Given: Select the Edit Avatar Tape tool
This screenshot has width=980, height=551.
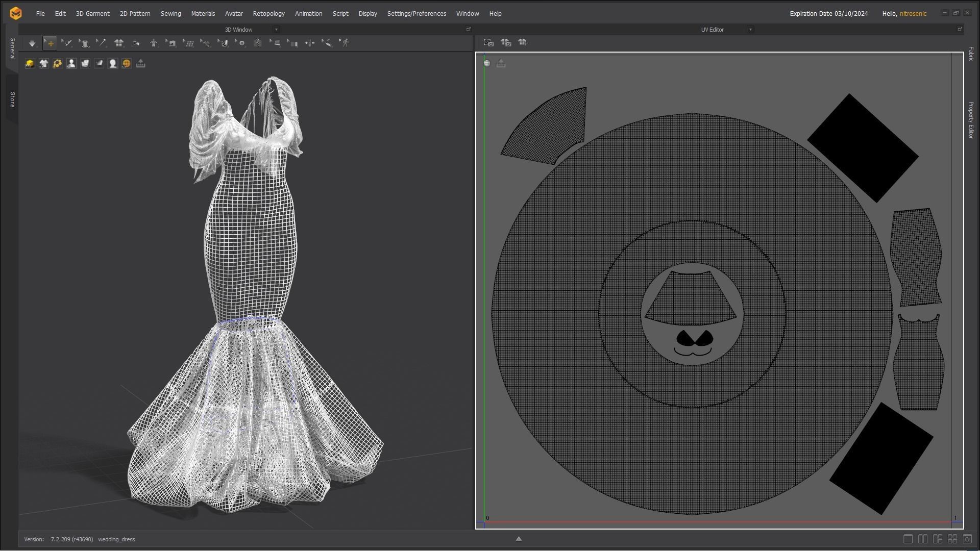Looking at the screenshot, I should click(x=206, y=43).
